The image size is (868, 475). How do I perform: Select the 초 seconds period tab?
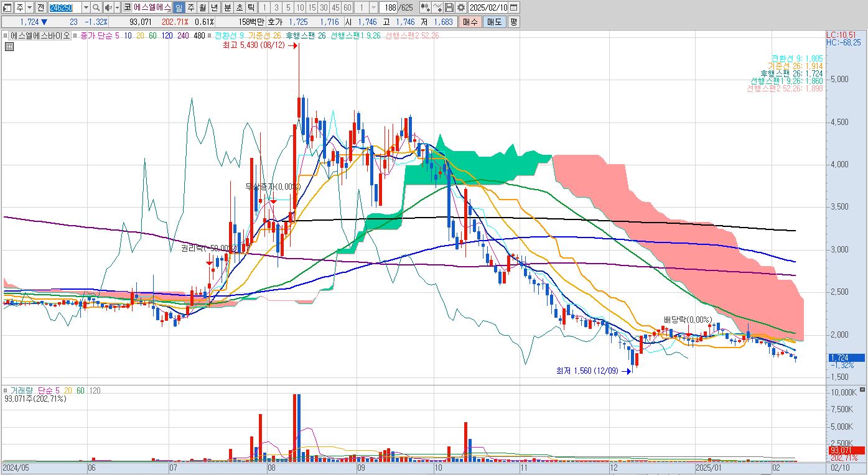coord(239,7)
